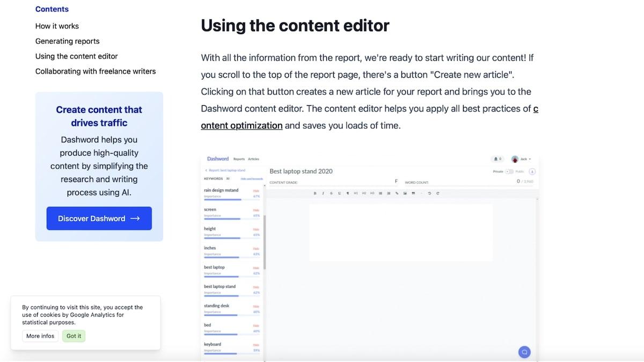Insert a bulleted list
The width and height of the screenshot is (644, 362).
380,193
